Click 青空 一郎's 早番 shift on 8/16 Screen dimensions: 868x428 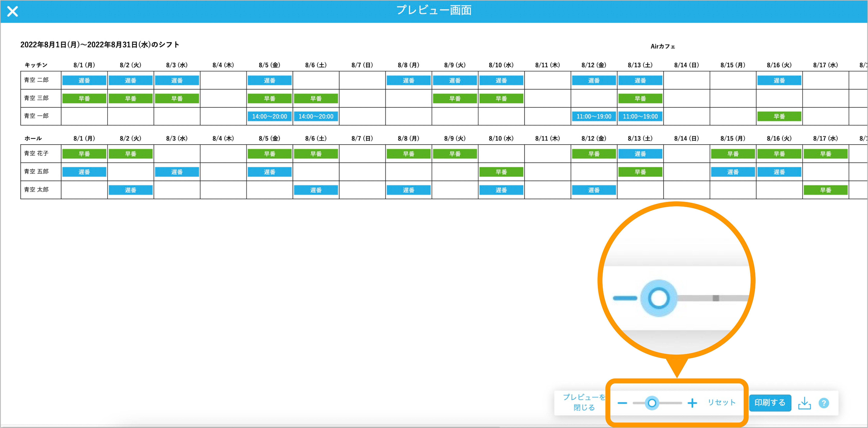[779, 116]
